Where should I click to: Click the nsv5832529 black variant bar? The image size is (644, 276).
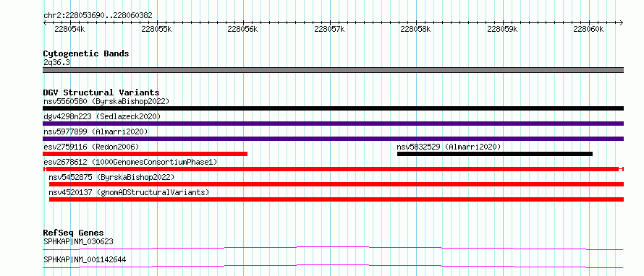pos(495,154)
